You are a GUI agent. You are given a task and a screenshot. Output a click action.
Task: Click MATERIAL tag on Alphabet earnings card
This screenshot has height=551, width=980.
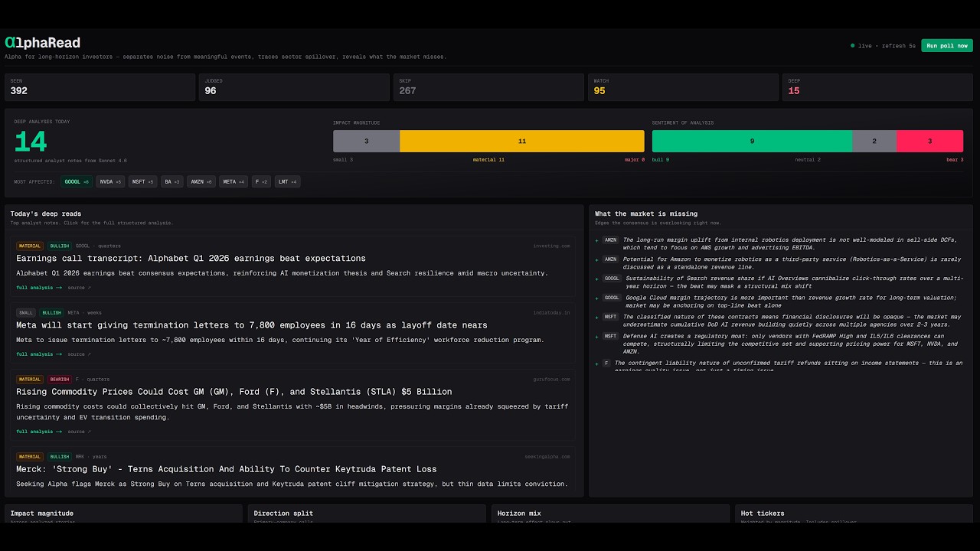point(30,246)
